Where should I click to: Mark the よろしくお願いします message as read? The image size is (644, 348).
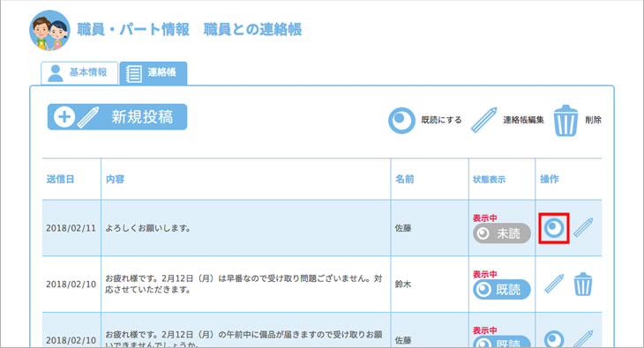coord(554,228)
